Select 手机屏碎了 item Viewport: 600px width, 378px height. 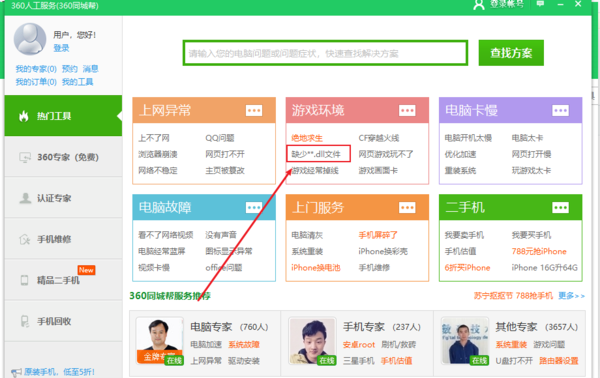378,235
